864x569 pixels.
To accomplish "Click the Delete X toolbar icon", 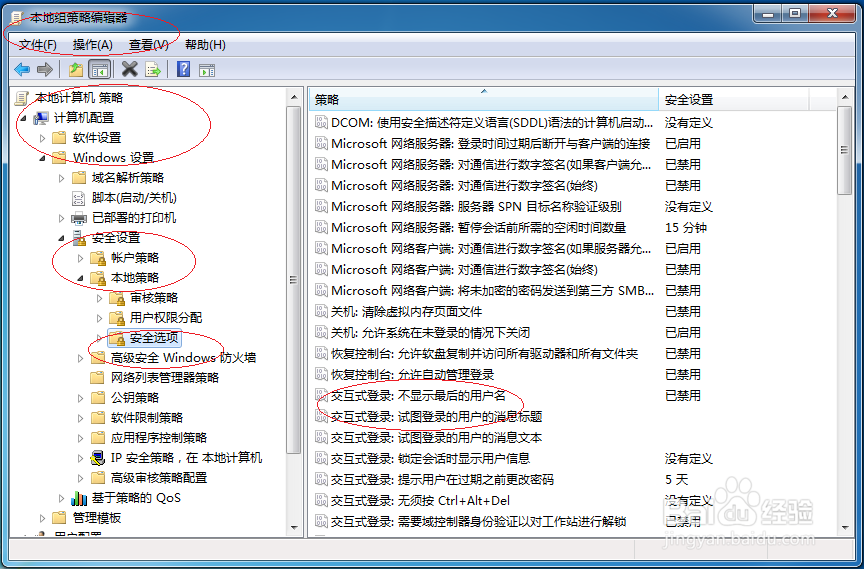I will coord(129,69).
